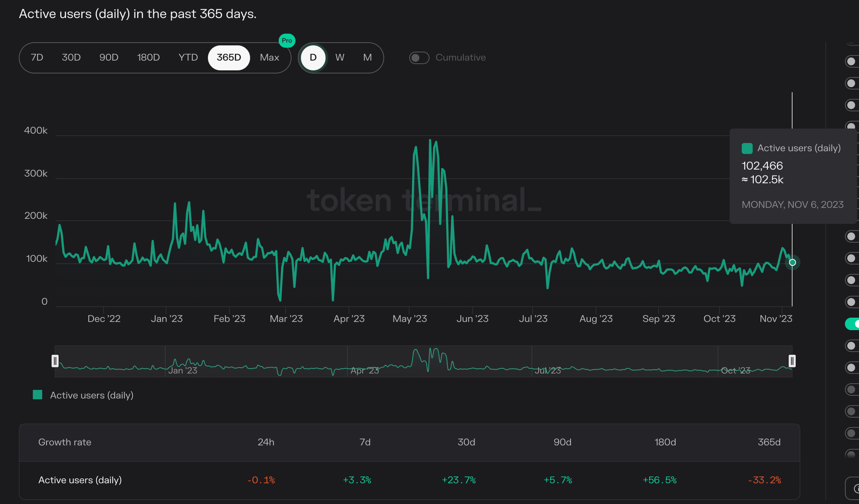This screenshot has height=504, width=859.
Task: Click the Active users legend color square
Action: click(x=38, y=395)
